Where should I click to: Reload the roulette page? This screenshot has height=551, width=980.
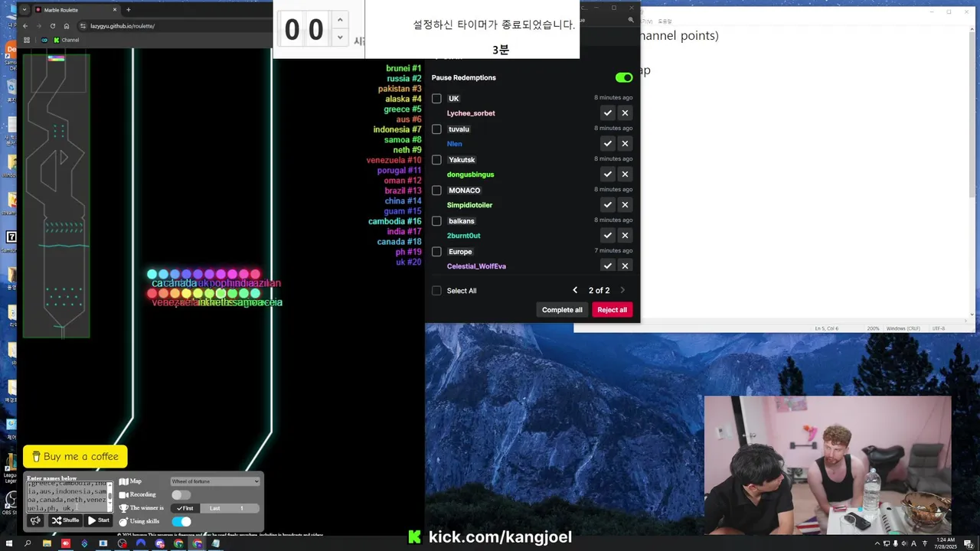52,26
